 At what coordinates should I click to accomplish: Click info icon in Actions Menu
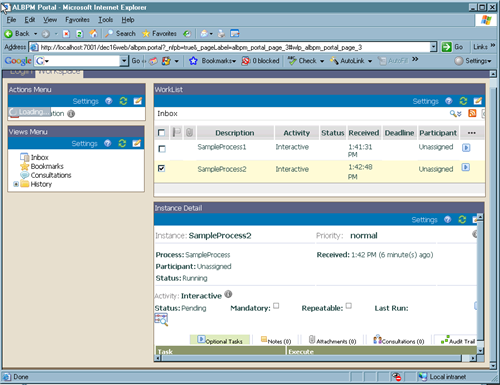point(71,114)
